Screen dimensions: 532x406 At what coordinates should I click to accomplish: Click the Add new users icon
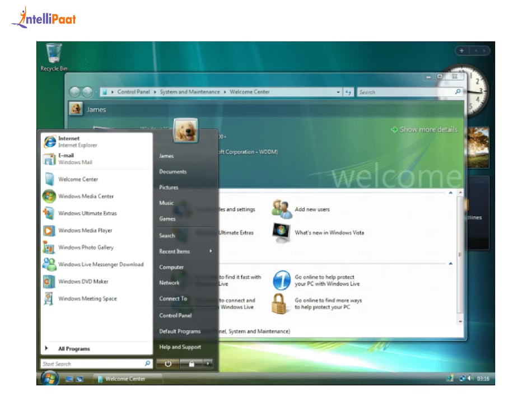(x=282, y=209)
